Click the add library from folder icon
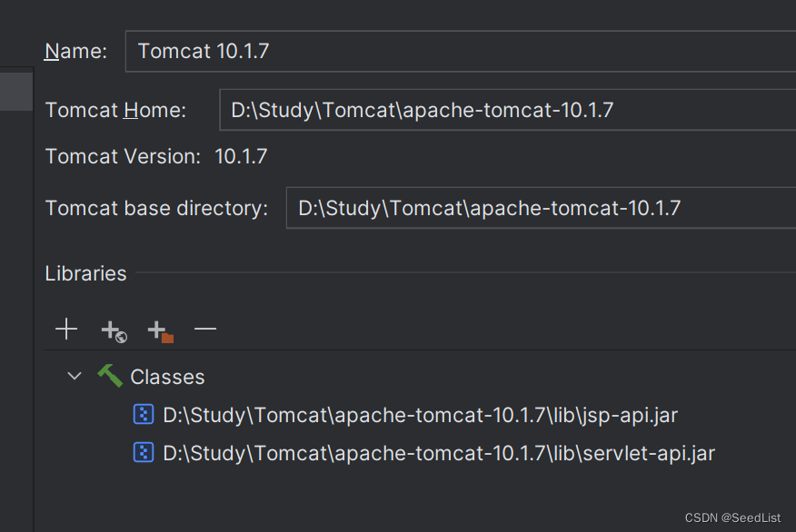796x532 pixels. (161, 331)
